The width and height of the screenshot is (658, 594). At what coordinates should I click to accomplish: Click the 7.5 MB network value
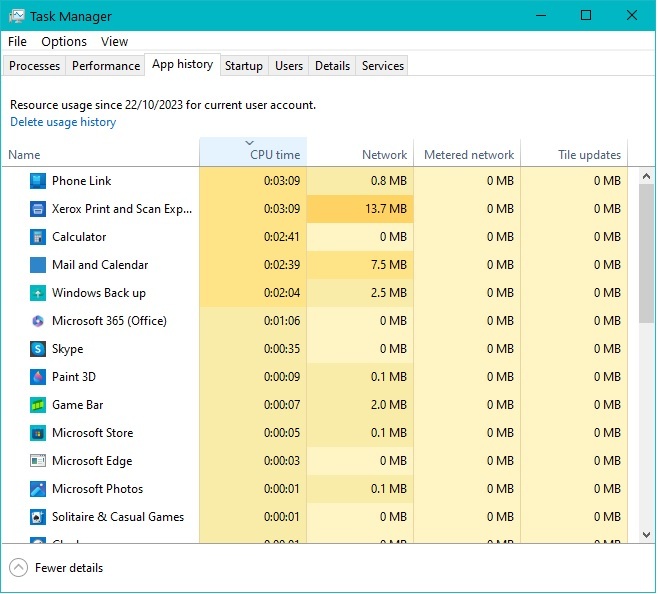coord(389,265)
